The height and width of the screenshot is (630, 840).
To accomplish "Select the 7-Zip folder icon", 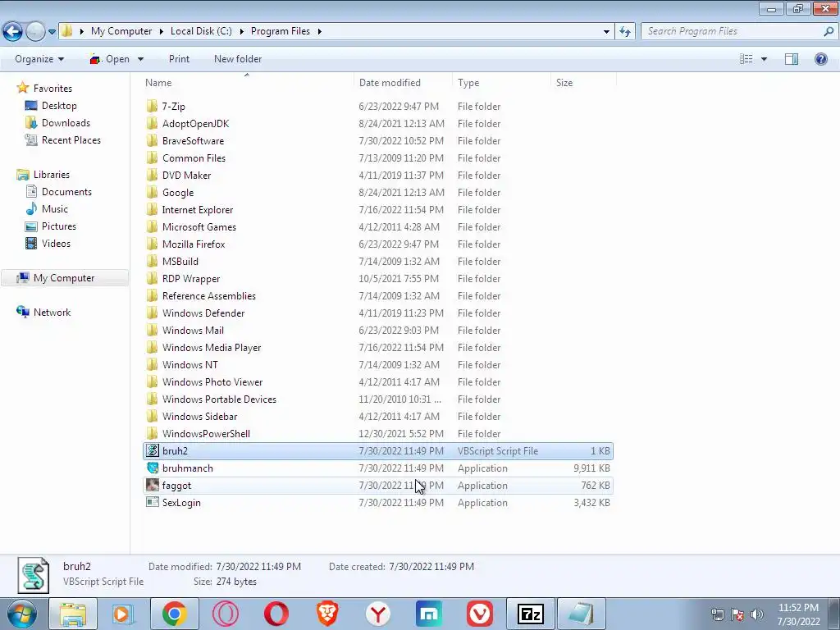I will point(152,106).
